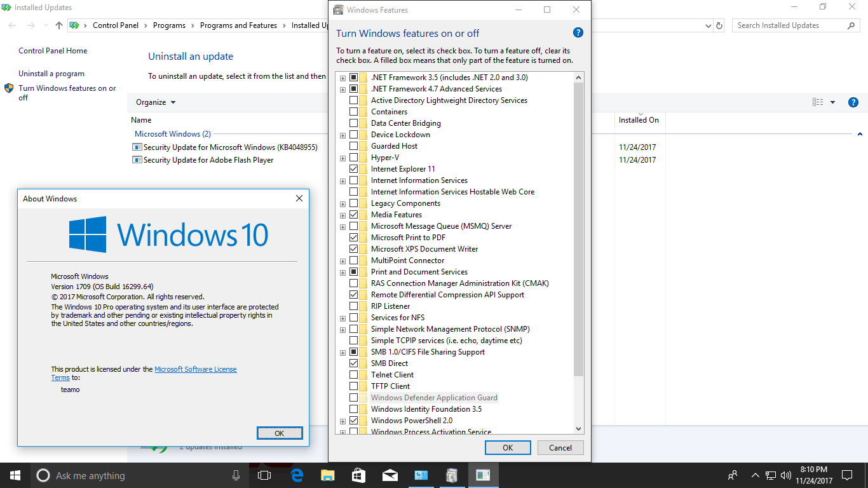The image size is (868, 488).
Task: Enable the TFTP Client checkbox
Action: tap(353, 386)
